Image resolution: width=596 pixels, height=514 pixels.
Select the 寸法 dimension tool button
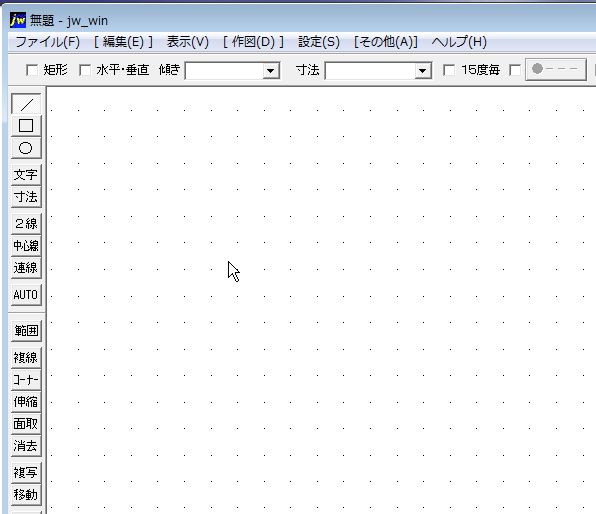coord(26,197)
